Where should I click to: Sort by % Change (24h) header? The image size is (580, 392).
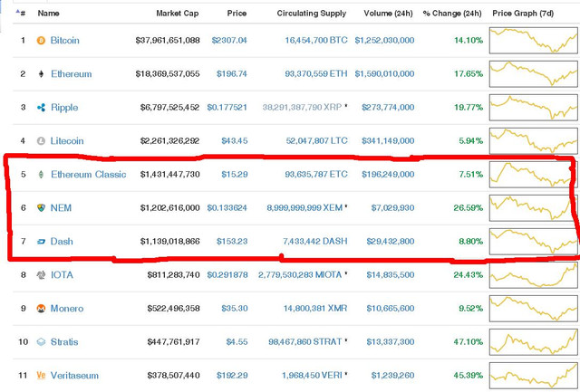[452, 14]
